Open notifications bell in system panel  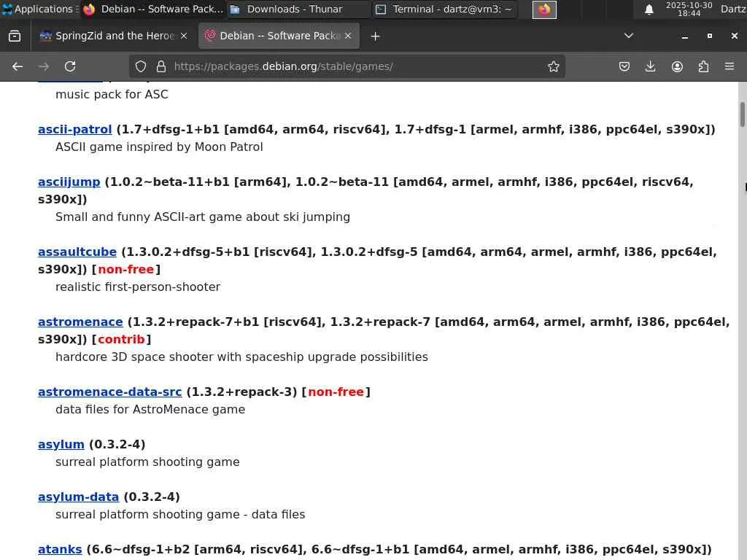coord(649,9)
